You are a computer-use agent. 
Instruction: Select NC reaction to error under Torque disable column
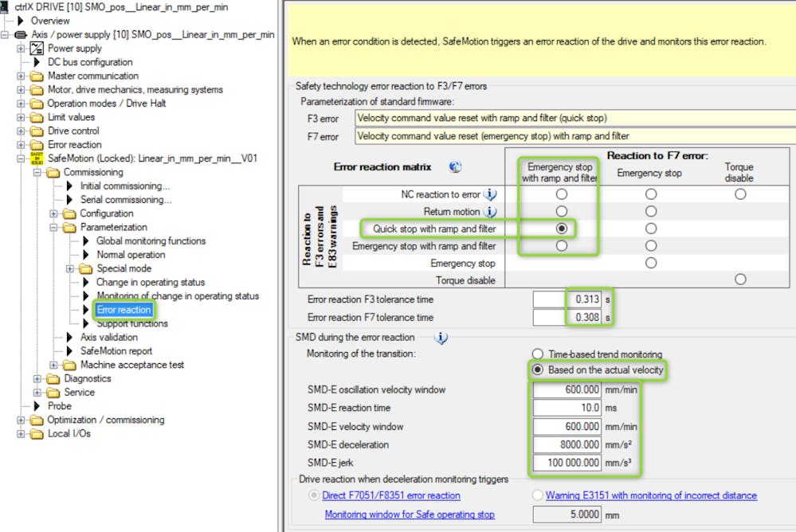click(x=740, y=194)
